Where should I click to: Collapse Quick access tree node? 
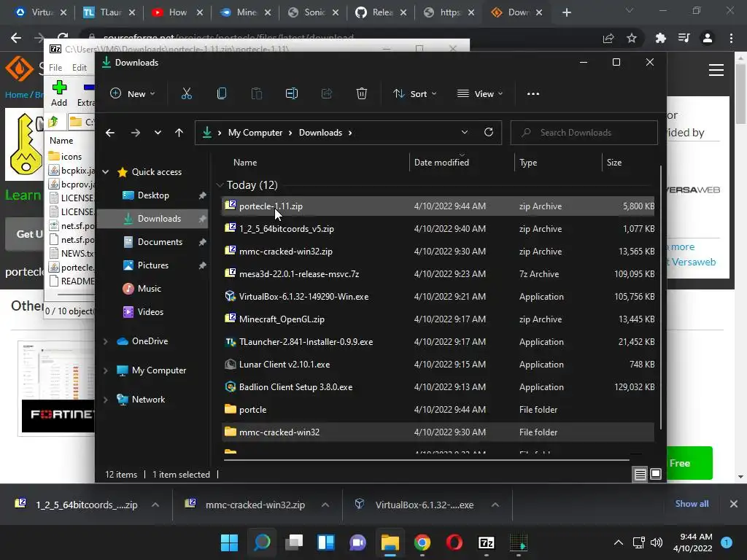(106, 172)
